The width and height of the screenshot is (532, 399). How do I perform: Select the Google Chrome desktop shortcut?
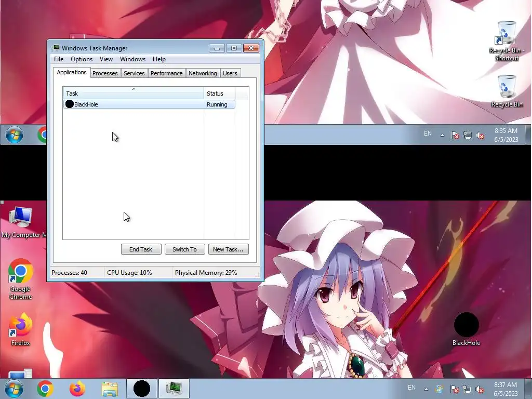pos(20,279)
